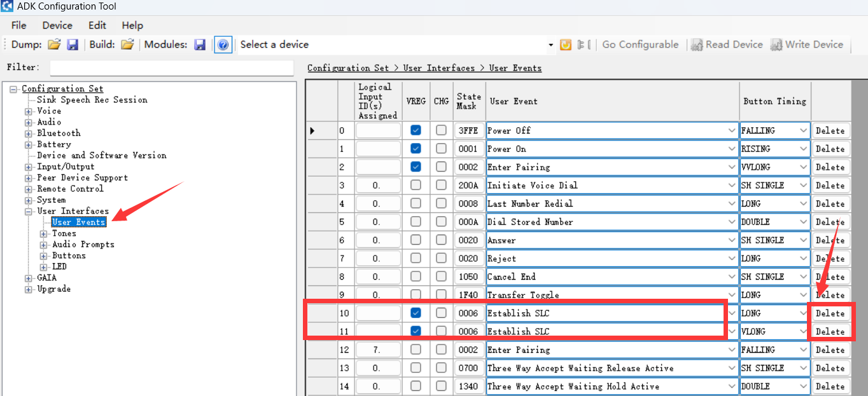This screenshot has height=396, width=868.
Task: Click the Filter text field
Action: coord(171,67)
